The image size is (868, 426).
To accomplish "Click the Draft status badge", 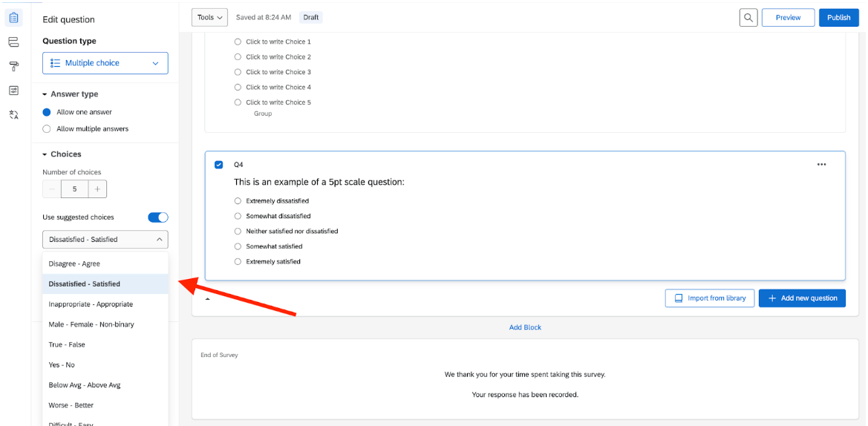I will 311,18.
